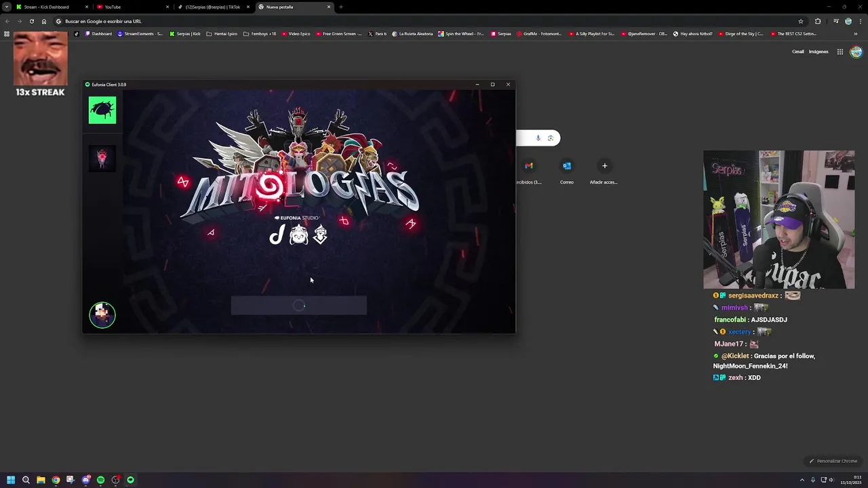This screenshot has width=868, height=488.
Task: Open the Imágenes link on new tab page
Action: [818, 52]
